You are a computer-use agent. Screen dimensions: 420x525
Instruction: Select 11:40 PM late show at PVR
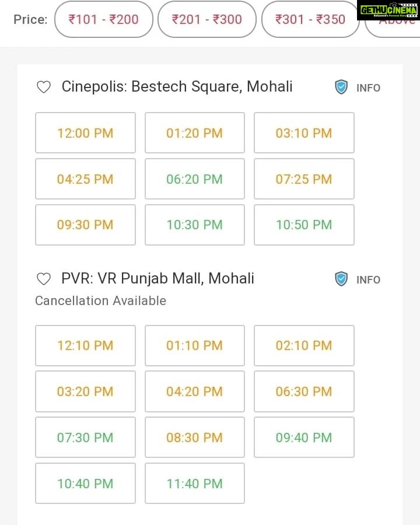pos(195,484)
